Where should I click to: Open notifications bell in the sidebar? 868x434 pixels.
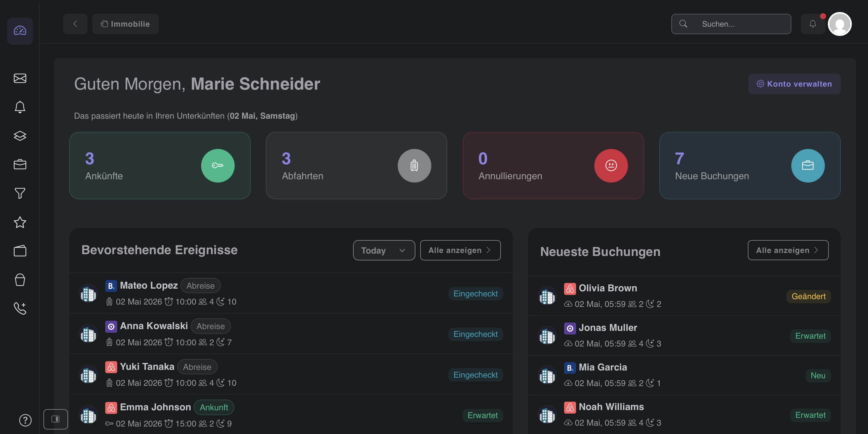[20, 107]
